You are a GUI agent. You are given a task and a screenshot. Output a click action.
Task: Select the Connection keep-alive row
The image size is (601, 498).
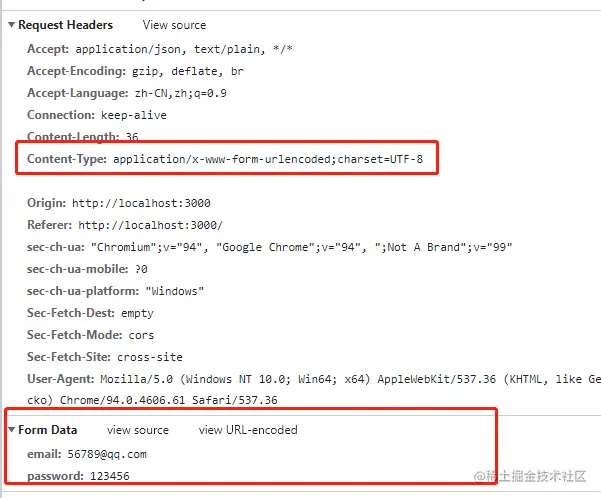click(97, 115)
